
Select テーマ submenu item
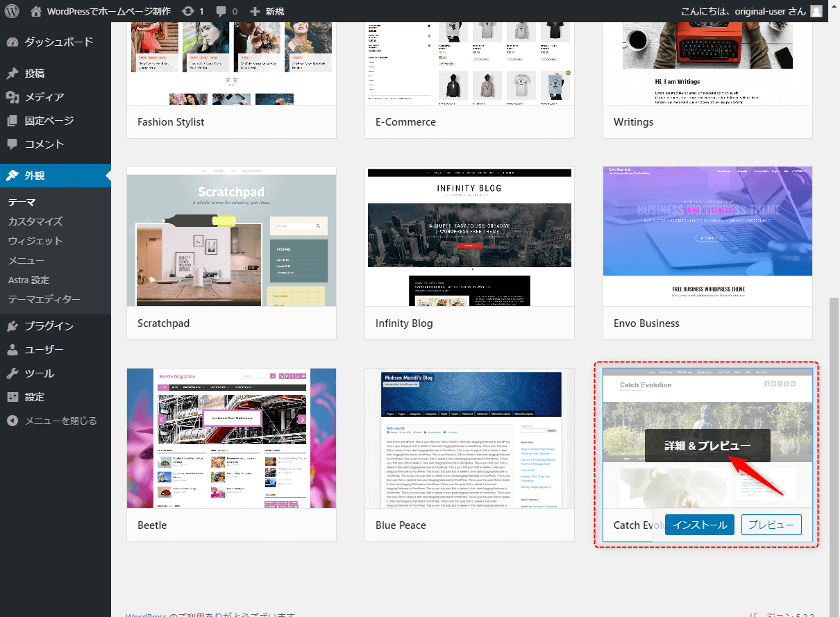coord(22,203)
